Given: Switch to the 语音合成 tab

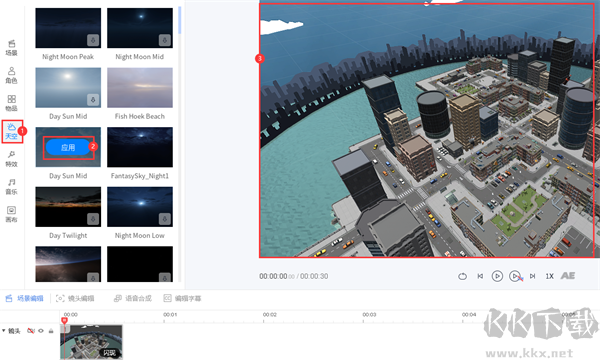Looking at the screenshot, I should coord(133,298).
